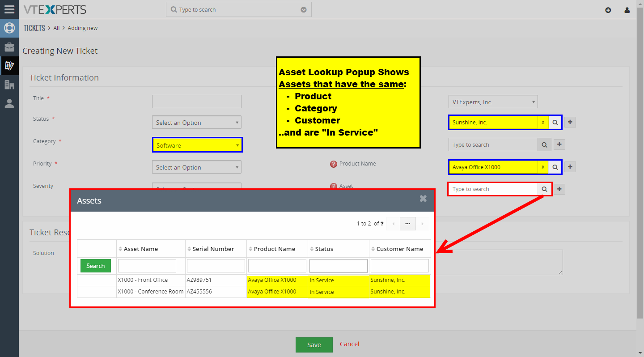Click the quick create plus icon
Image resolution: width=644 pixels, height=357 pixels.
(x=608, y=10)
